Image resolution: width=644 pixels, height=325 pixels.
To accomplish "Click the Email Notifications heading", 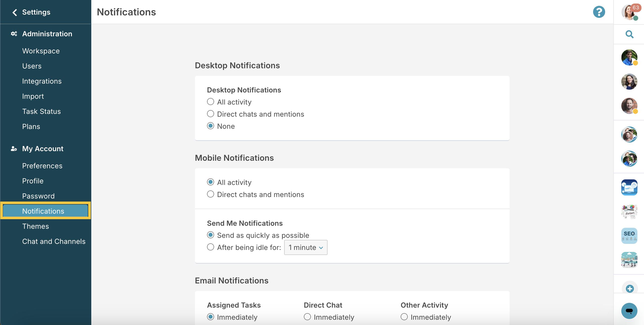I will [231, 280].
